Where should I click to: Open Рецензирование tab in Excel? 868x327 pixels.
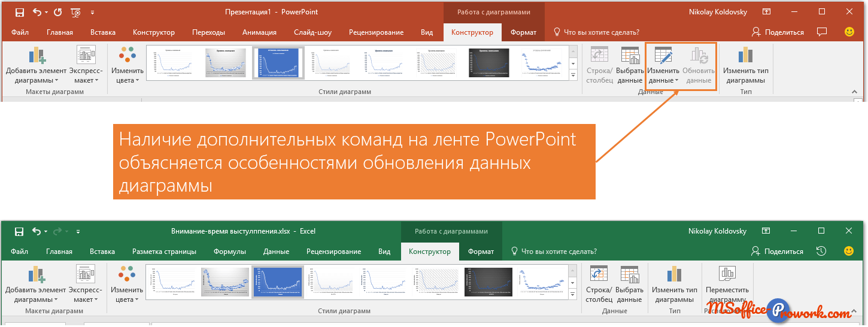click(x=333, y=252)
